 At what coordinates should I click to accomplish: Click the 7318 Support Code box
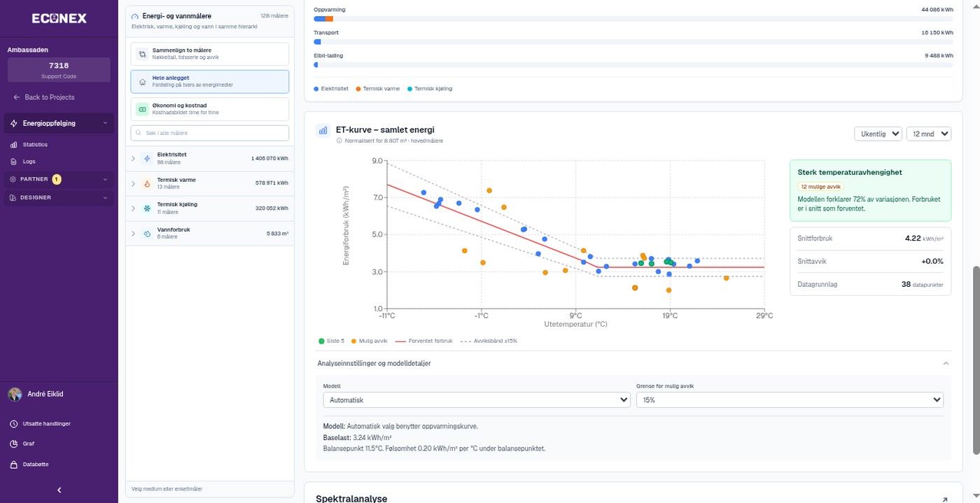(x=59, y=70)
